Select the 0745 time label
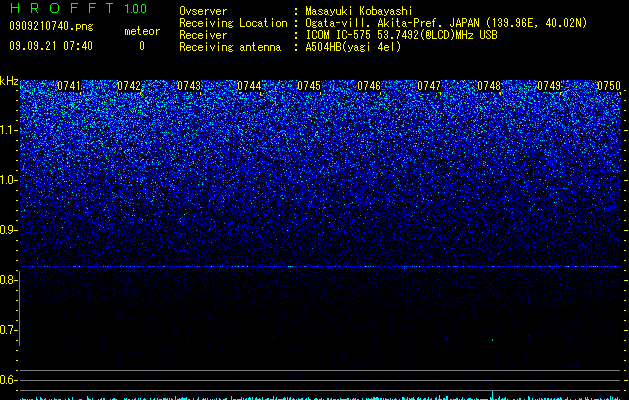Viewport: 629px width, 400px height. [309, 86]
